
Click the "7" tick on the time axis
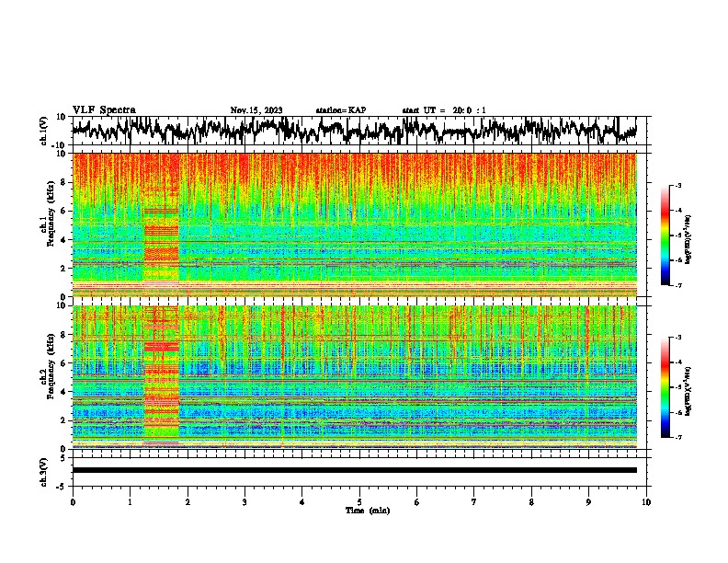474,502
